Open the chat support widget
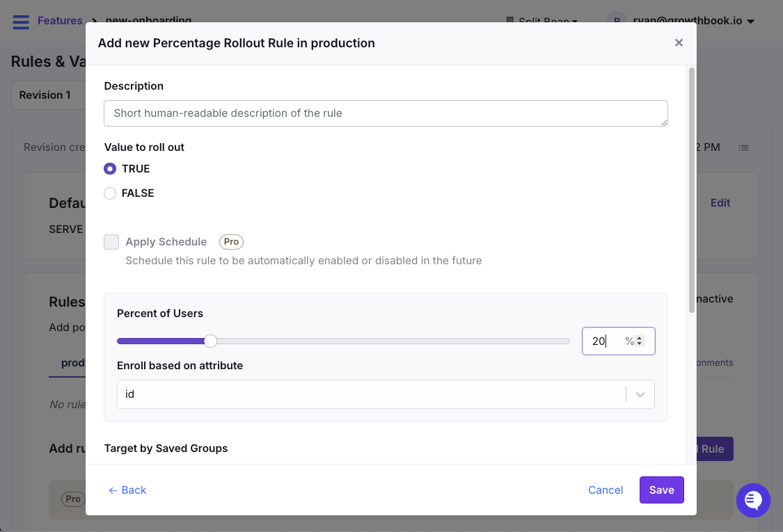783x532 pixels. [753, 500]
